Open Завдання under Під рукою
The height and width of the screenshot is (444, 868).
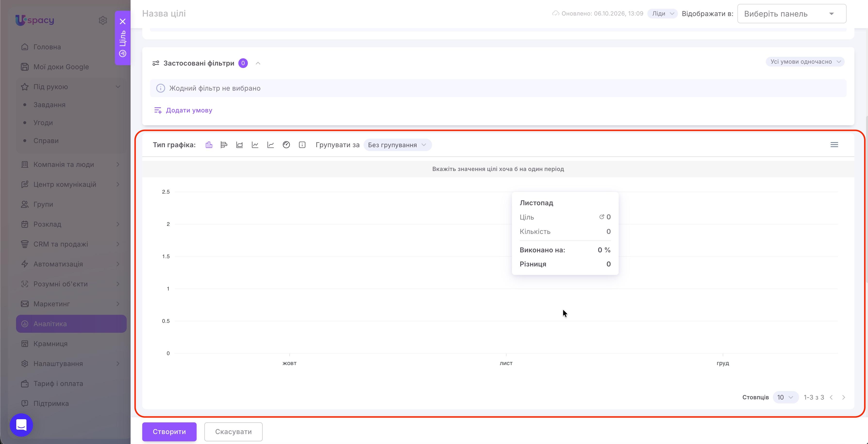click(x=49, y=105)
